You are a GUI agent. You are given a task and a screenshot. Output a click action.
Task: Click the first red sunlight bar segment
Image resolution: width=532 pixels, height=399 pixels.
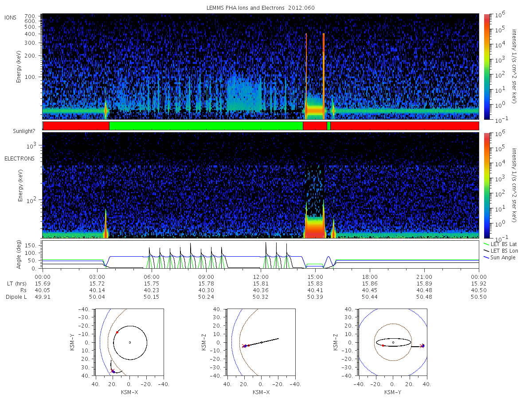[x=76, y=126]
